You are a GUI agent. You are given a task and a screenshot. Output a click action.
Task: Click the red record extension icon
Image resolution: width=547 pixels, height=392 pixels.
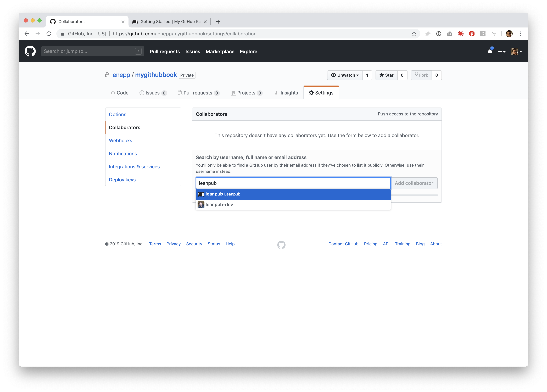click(461, 34)
